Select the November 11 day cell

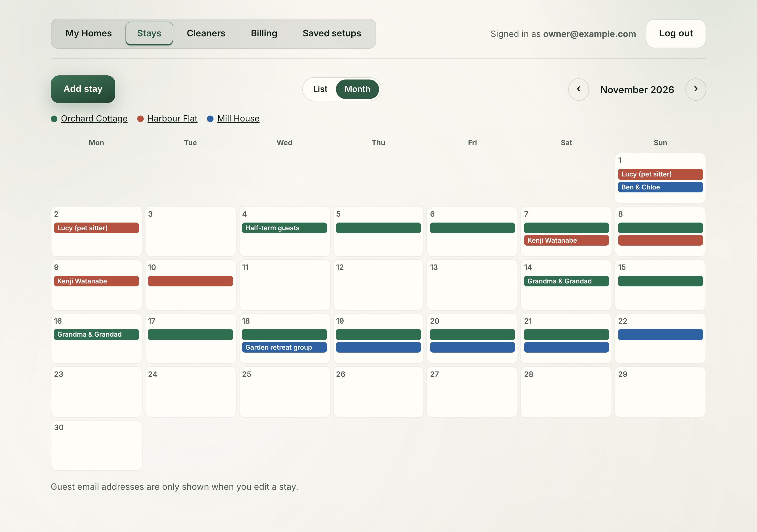[284, 285]
